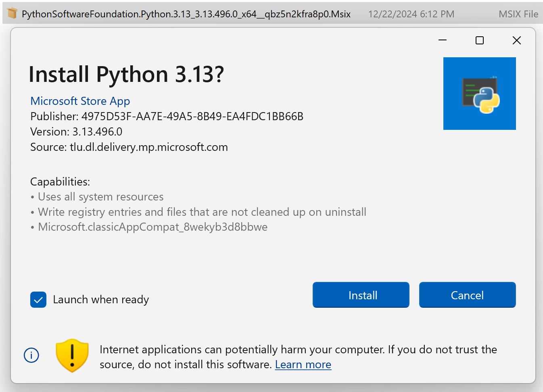Click the yellow warning shield icon
Viewport: 543px width, 392px height.
72,355
